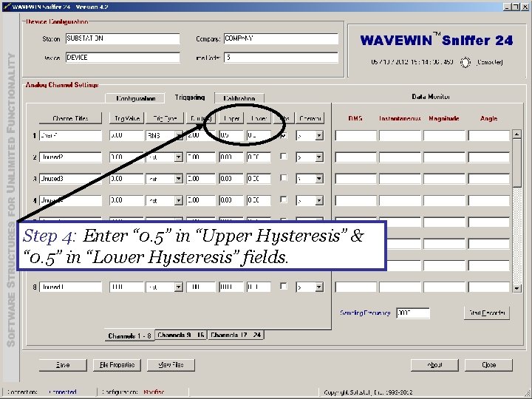Viewport: 532px width, 399px height.
Task: Open the Trig Type dropdown for channel 8
Action: tap(179, 287)
